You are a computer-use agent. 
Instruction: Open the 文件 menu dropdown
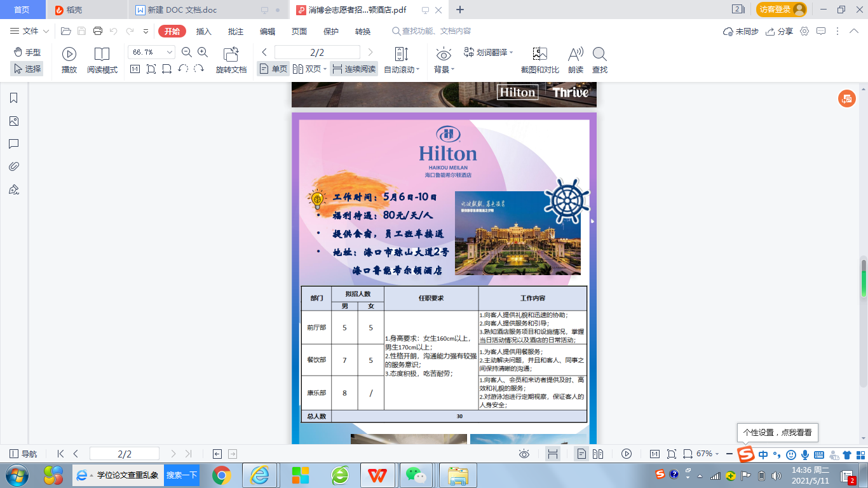29,31
